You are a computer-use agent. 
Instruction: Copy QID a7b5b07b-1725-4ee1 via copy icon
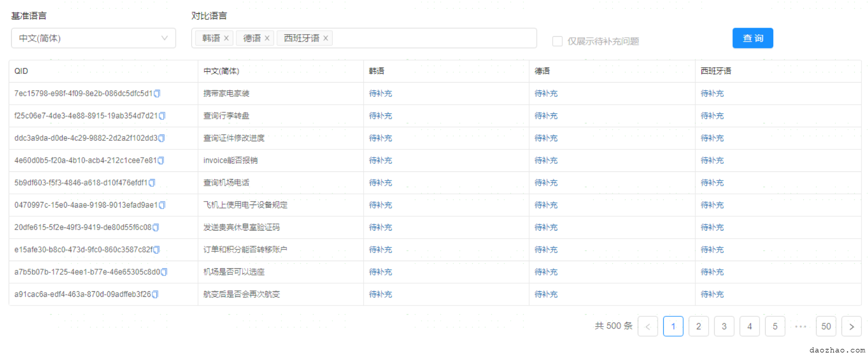pos(164,272)
